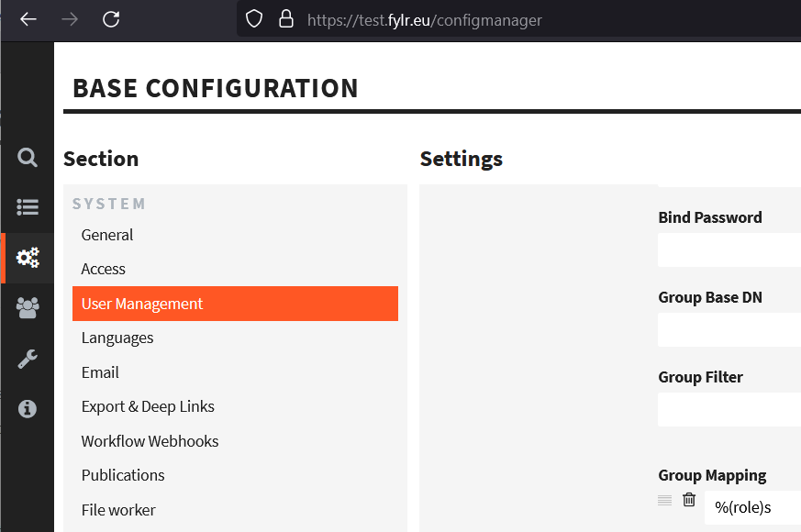Select the gears configuration sidebar icon
This screenshot has height=532, width=801.
pos(28,258)
